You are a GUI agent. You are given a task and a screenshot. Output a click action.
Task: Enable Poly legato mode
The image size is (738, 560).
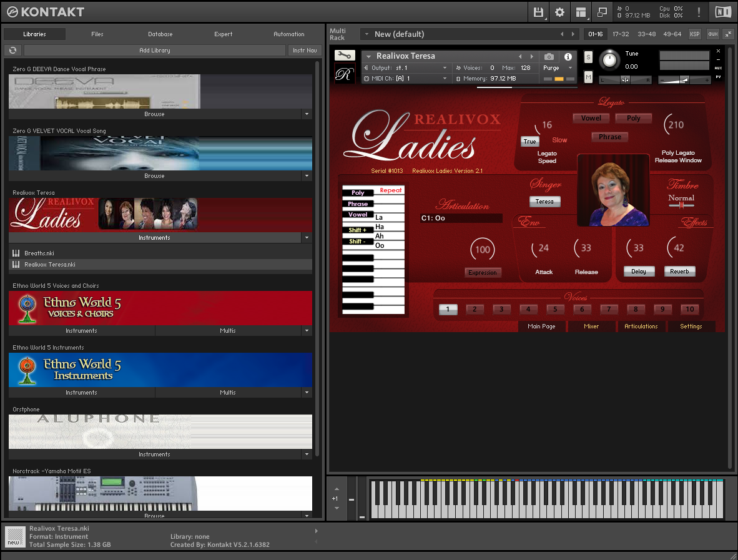coord(633,118)
